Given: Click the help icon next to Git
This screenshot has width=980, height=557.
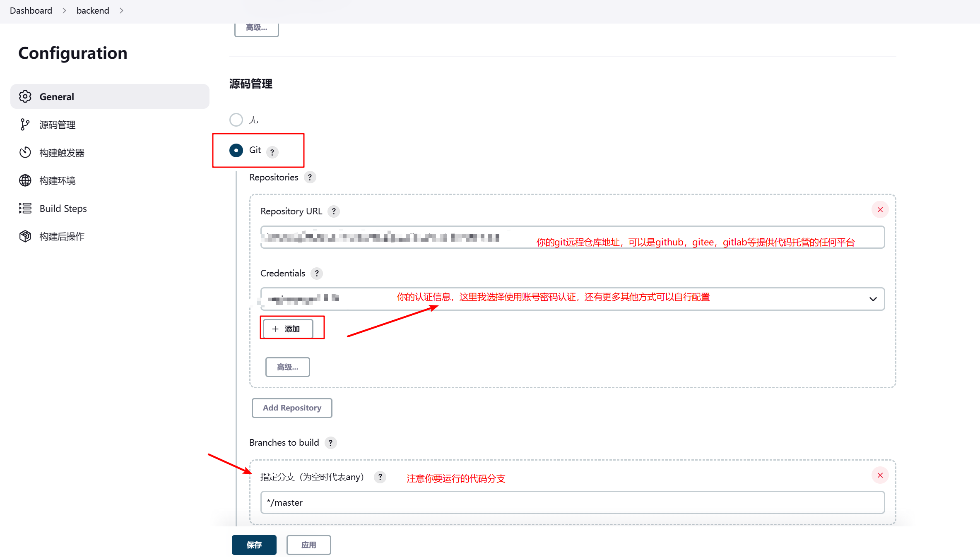Looking at the screenshot, I should pyautogui.click(x=272, y=152).
